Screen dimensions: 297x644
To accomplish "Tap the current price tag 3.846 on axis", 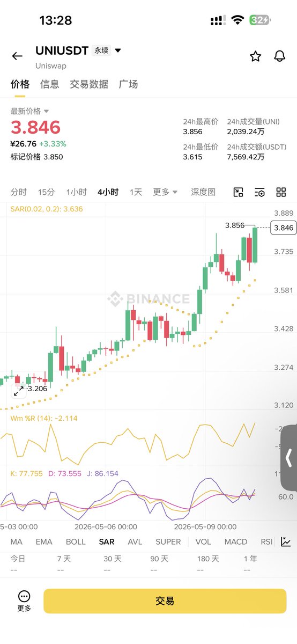I will 284,228.
